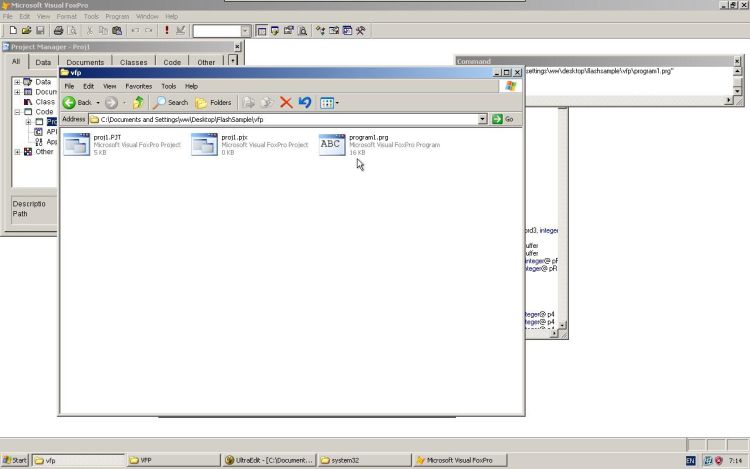Image resolution: width=750 pixels, height=469 pixels.
Task: Click the red X Delete icon
Action: click(x=286, y=102)
